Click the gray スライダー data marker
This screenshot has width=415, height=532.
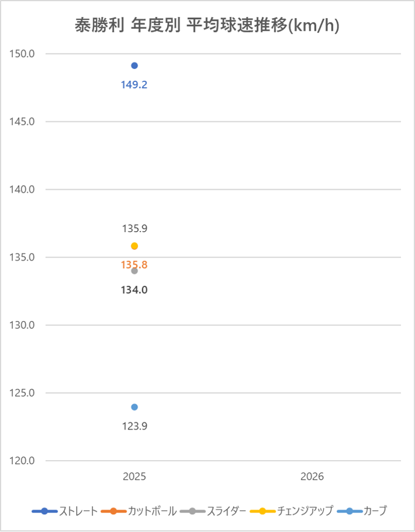point(134,271)
